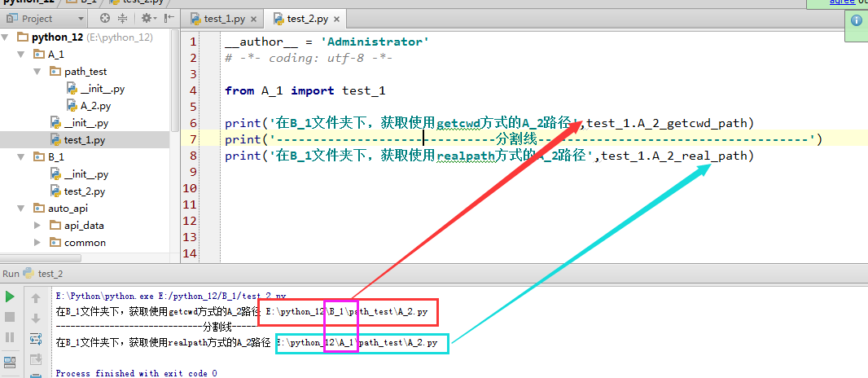Viewport: 868px width, 378px height.
Task: Click the Collapse All icon in Project toolbar
Action: coord(123,18)
